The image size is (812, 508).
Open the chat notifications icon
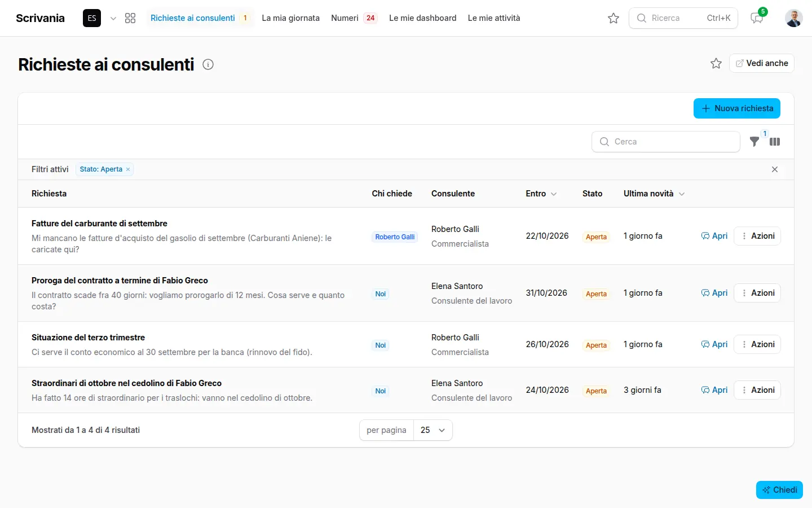click(757, 18)
